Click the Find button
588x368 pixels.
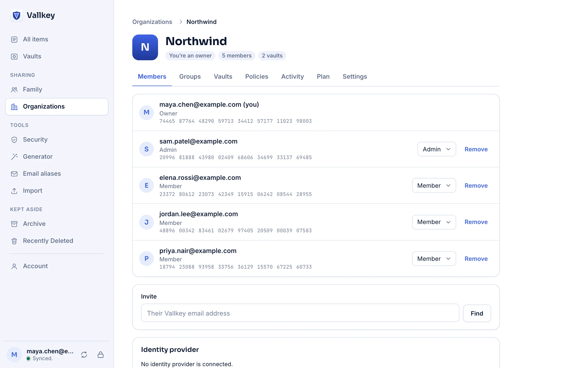coord(477,313)
